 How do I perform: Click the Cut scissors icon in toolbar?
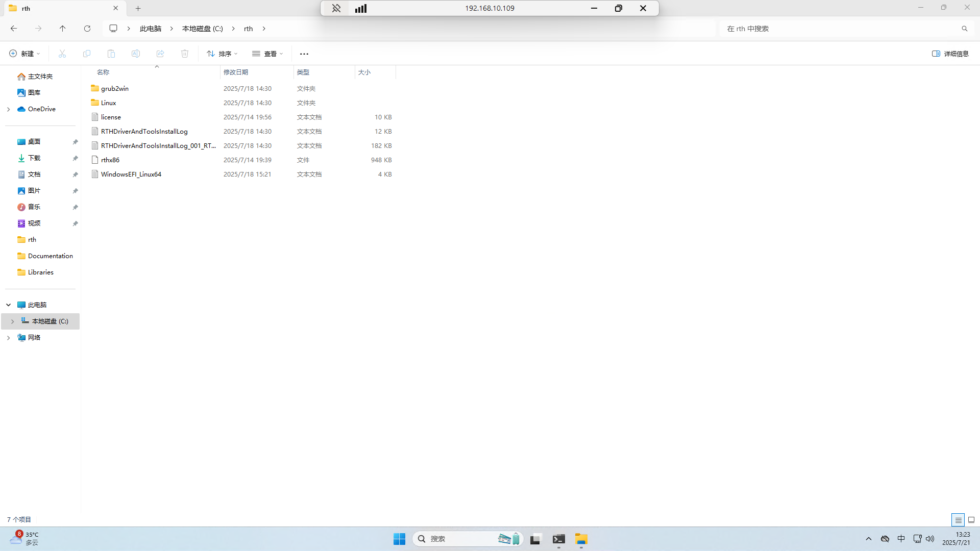[62, 54]
